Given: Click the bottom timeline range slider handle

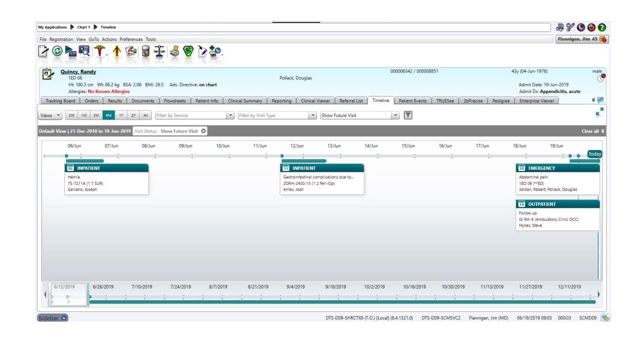Looking at the screenshot, I should pos(70,295).
